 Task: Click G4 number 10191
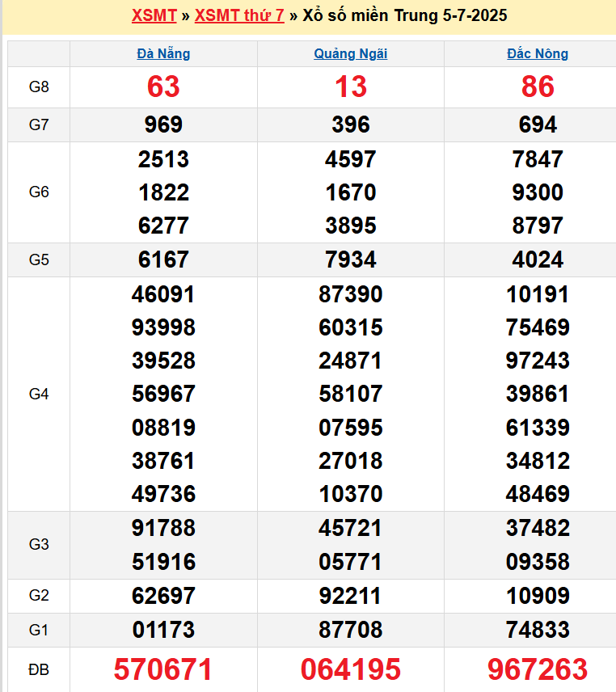click(538, 295)
